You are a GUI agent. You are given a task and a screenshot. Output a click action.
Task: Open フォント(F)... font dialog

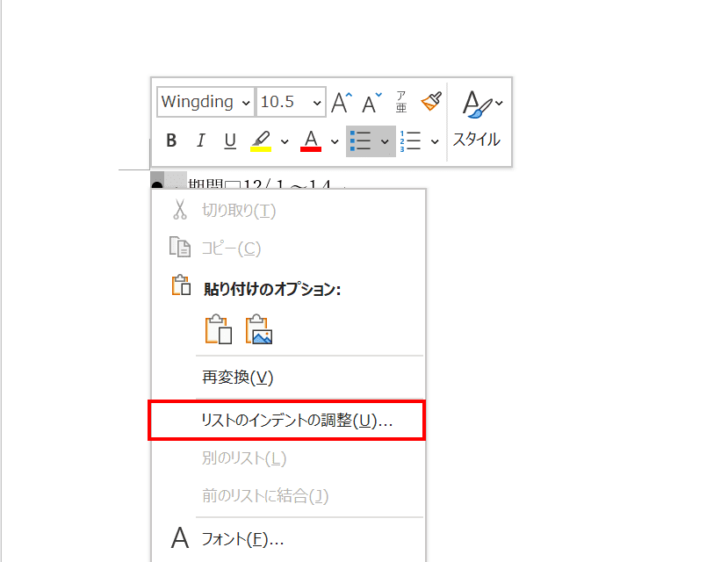289,539
